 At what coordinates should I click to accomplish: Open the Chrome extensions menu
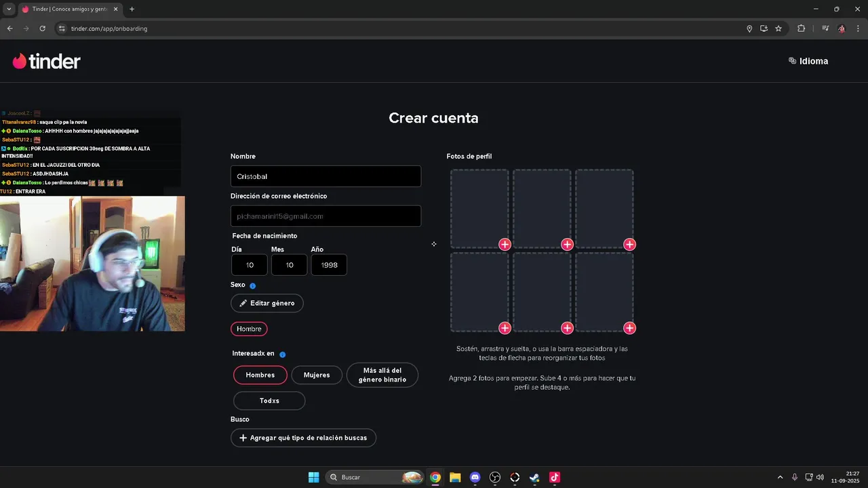pos(801,28)
